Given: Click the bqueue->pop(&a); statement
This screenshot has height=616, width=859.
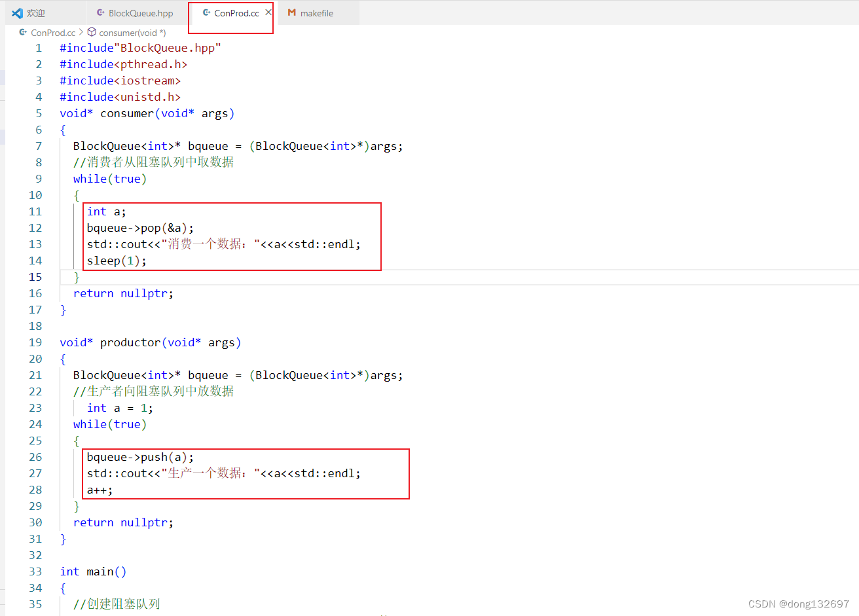Looking at the screenshot, I should (x=141, y=228).
